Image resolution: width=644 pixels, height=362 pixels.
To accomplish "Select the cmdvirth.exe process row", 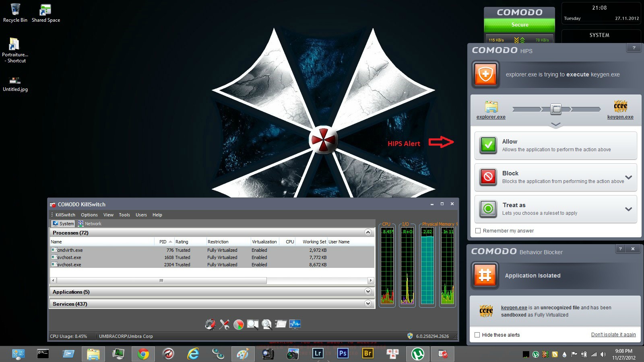I will click(x=212, y=250).
